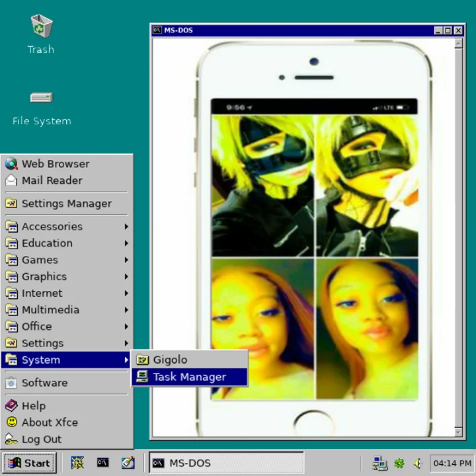476x476 pixels.
Task: Click the Accessories folder icon
Action: pos(11,227)
